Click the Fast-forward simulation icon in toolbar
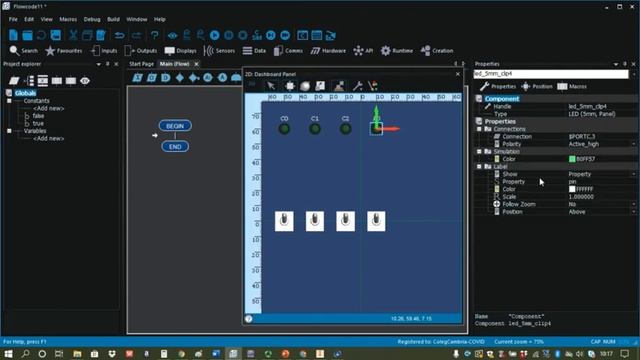Viewport: 640px width, 360px height. (x=285, y=35)
